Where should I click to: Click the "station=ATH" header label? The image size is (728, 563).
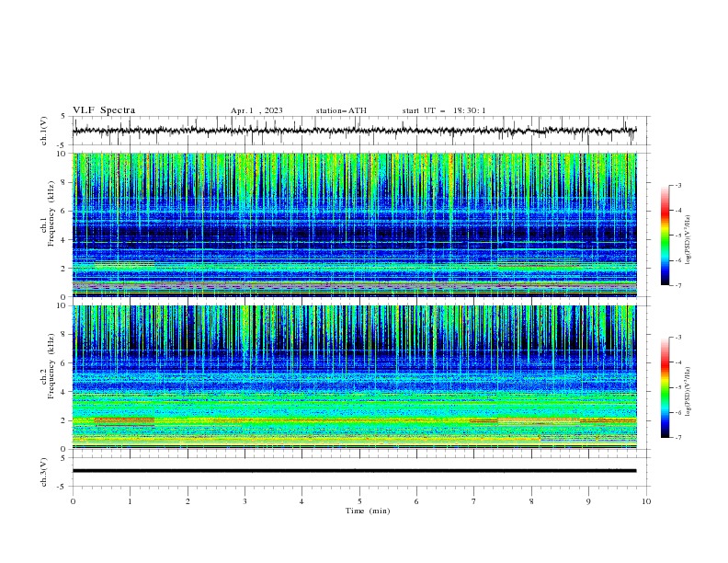pos(341,110)
